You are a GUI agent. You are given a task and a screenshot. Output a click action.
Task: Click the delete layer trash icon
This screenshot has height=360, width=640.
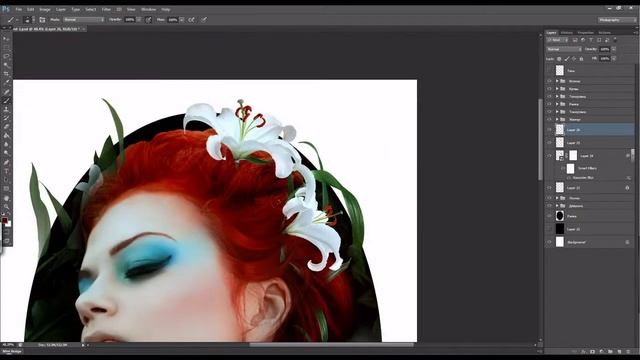628,351
